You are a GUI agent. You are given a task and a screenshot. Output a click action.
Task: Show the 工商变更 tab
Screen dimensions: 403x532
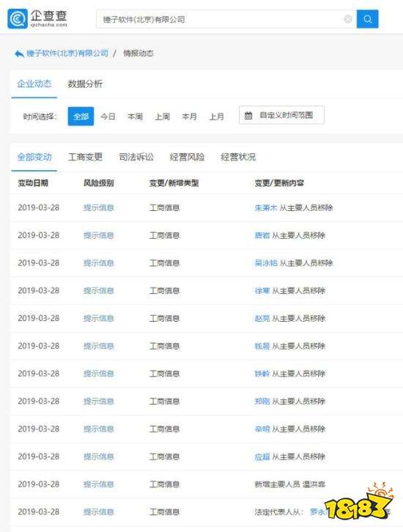[85, 157]
